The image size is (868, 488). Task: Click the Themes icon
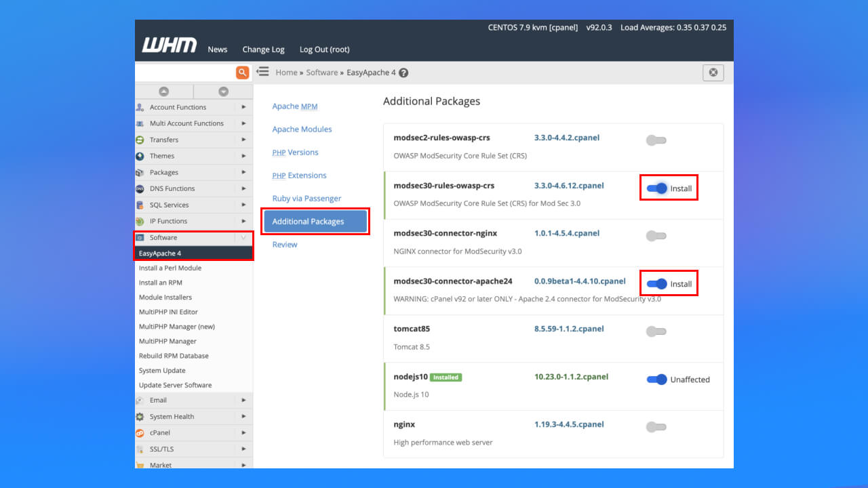(x=140, y=156)
